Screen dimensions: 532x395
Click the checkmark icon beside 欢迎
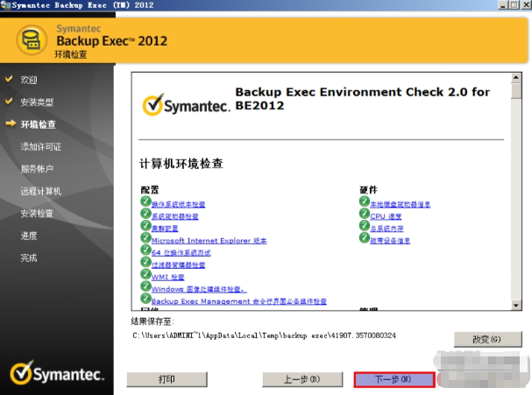tap(10, 79)
